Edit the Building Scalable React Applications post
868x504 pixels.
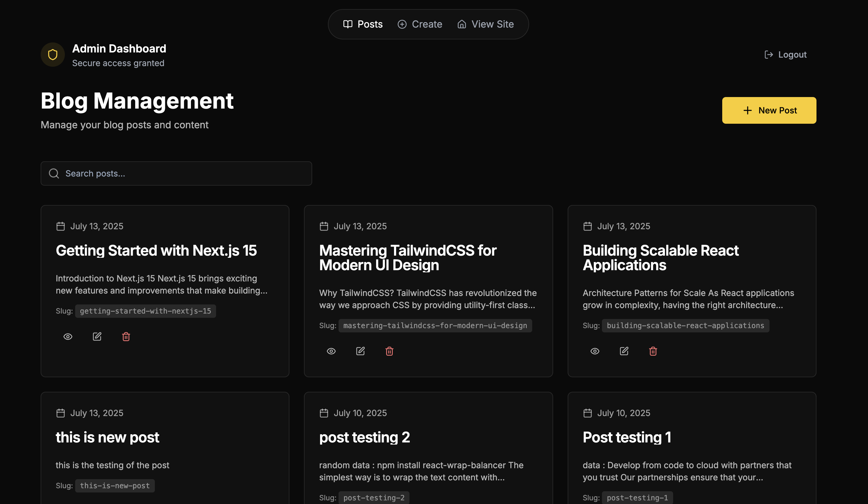(x=624, y=351)
